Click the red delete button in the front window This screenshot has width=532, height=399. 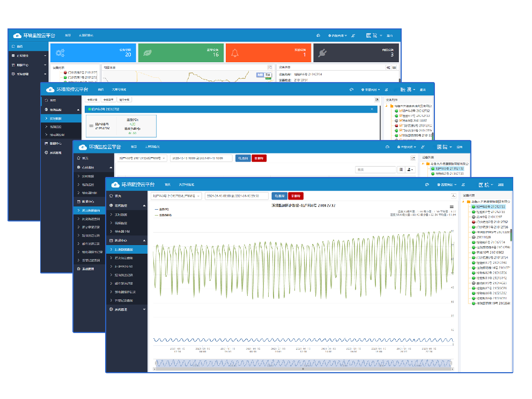[x=295, y=196]
